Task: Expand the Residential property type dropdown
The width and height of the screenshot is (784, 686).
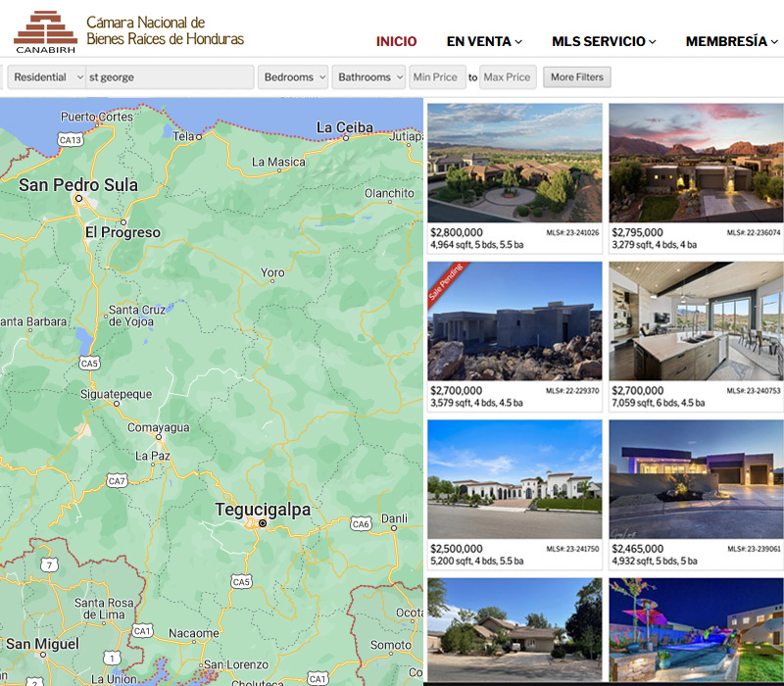Action: (x=46, y=77)
